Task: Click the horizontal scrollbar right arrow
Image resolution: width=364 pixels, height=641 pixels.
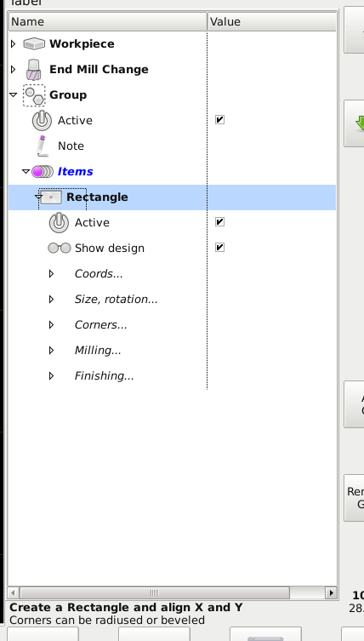Action: [x=332, y=592]
